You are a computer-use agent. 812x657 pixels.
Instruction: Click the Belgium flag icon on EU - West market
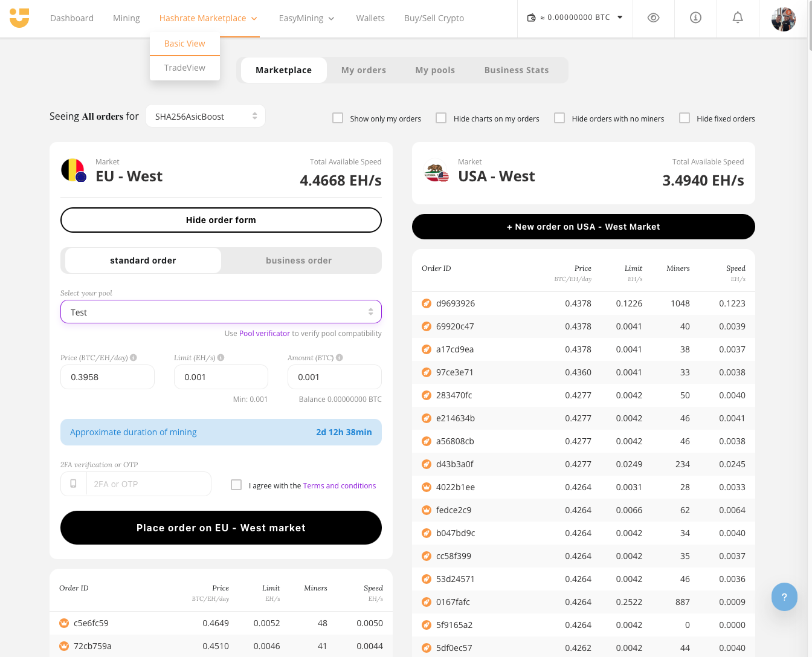(73, 170)
